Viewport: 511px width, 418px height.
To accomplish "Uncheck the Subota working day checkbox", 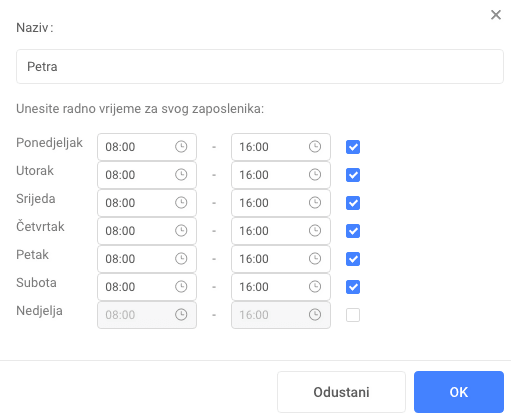I will click(353, 287).
